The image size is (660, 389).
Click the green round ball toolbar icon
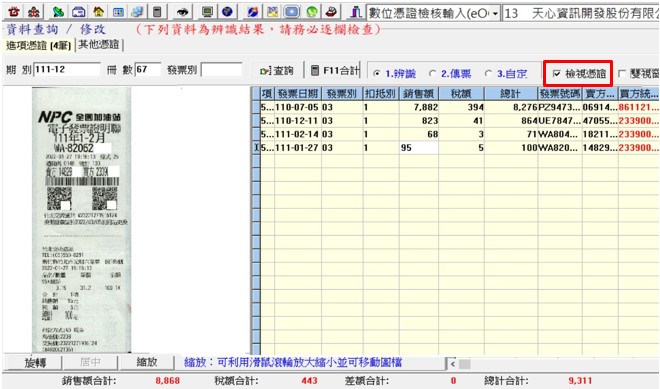(x=312, y=12)
